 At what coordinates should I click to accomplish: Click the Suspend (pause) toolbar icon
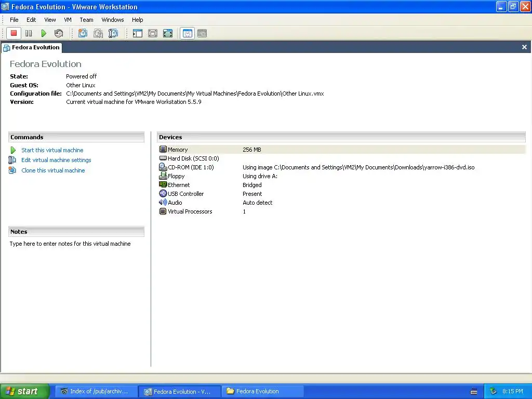point(29,33)
